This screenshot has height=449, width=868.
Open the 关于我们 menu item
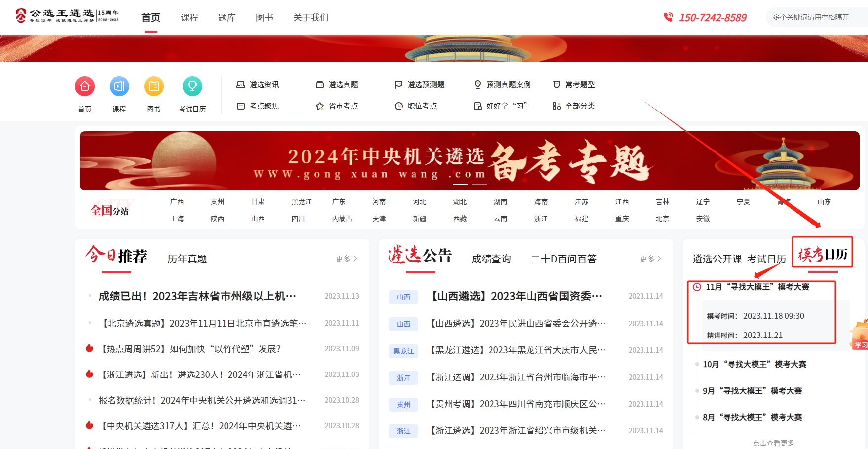(311, 18)
